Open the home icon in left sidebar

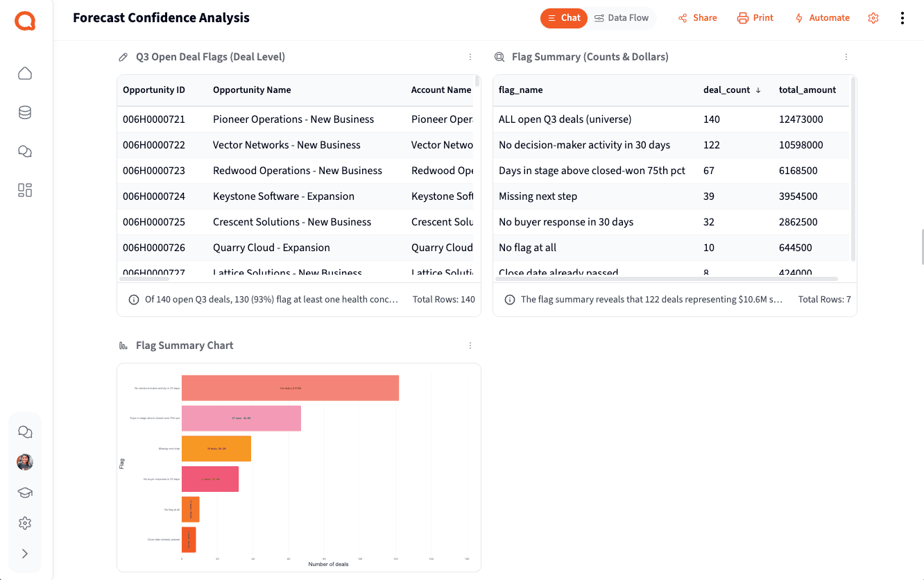click(25, 74)
